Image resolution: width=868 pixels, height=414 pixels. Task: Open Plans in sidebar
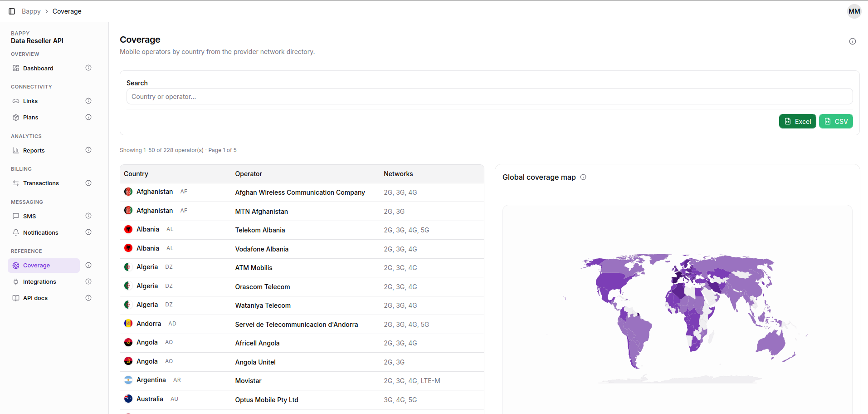coord(44,117)
